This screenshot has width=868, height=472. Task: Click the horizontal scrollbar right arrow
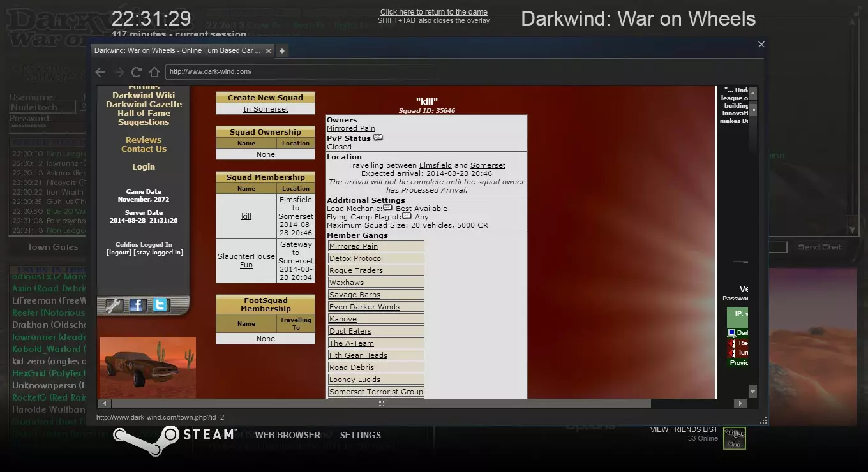pos(740,404)
